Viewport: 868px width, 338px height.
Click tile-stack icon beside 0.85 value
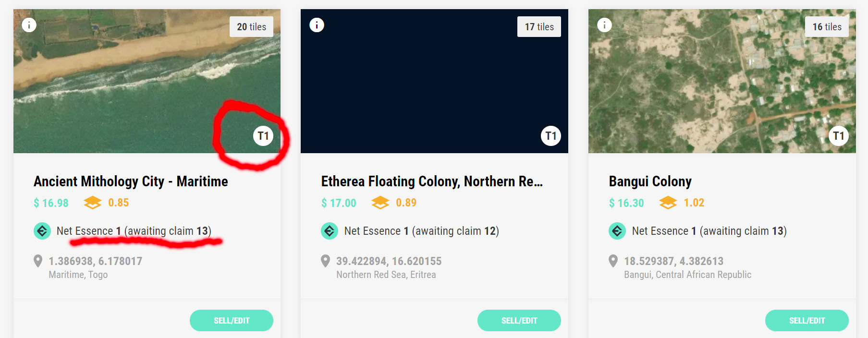click(x=93, y=203)
